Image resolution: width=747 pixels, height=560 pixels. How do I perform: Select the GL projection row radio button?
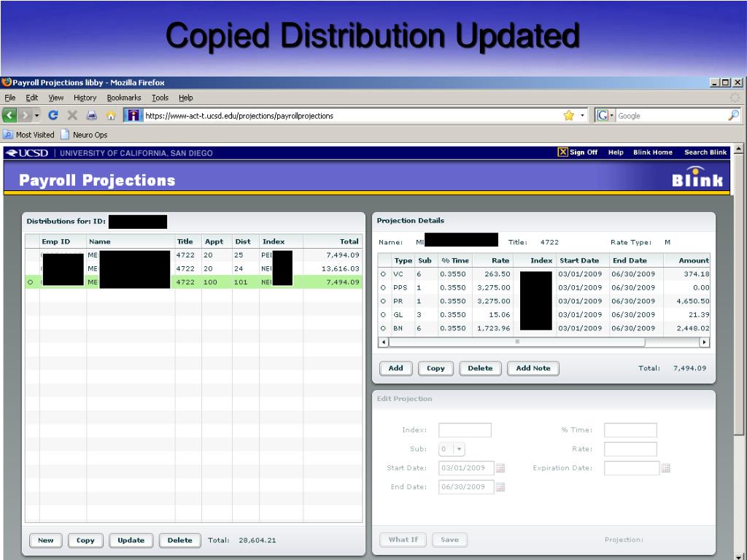tap(383, 315)
